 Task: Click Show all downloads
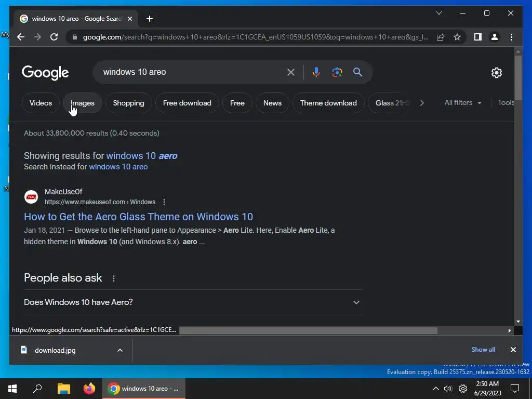click(483, 350)
